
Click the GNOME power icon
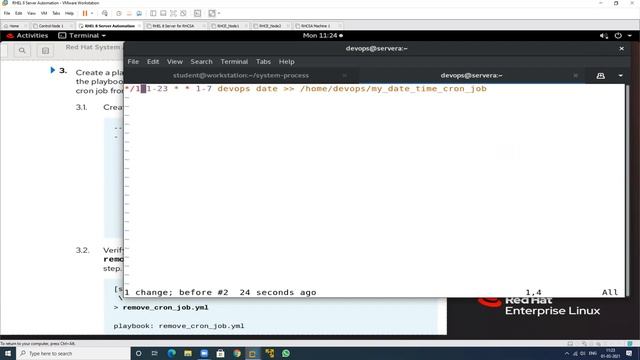(x=618, y=36)
